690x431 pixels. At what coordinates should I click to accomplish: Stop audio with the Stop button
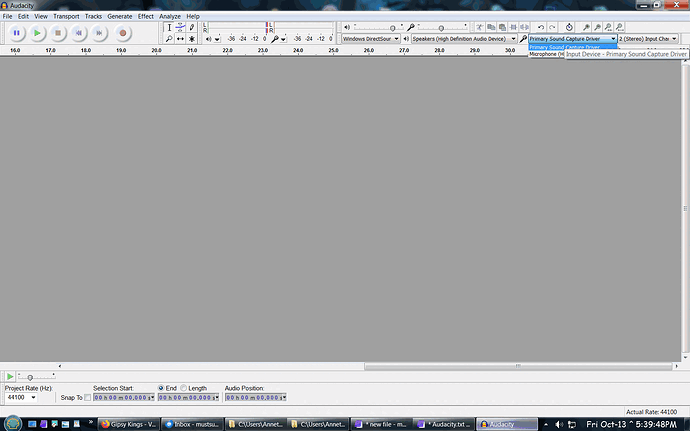(x=58, y=33)
